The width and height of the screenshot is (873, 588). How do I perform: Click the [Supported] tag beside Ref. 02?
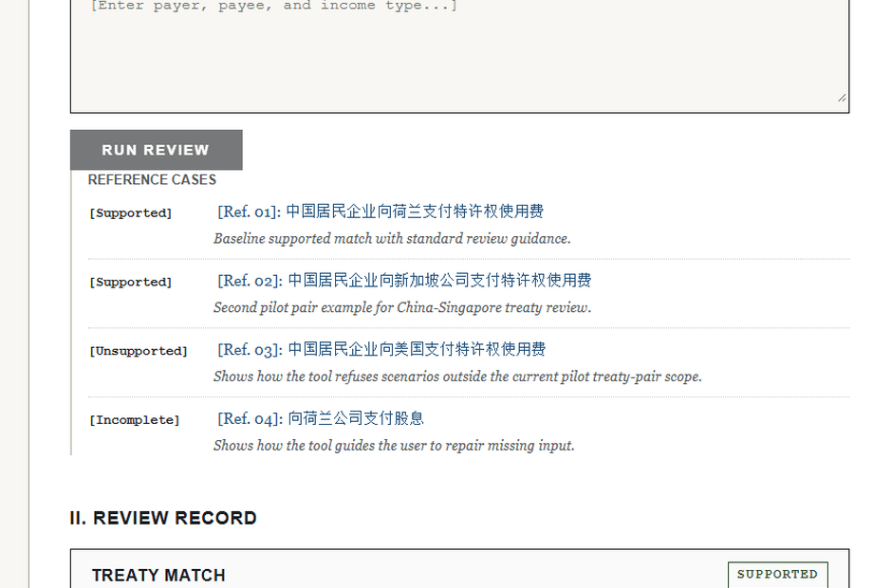131,283
